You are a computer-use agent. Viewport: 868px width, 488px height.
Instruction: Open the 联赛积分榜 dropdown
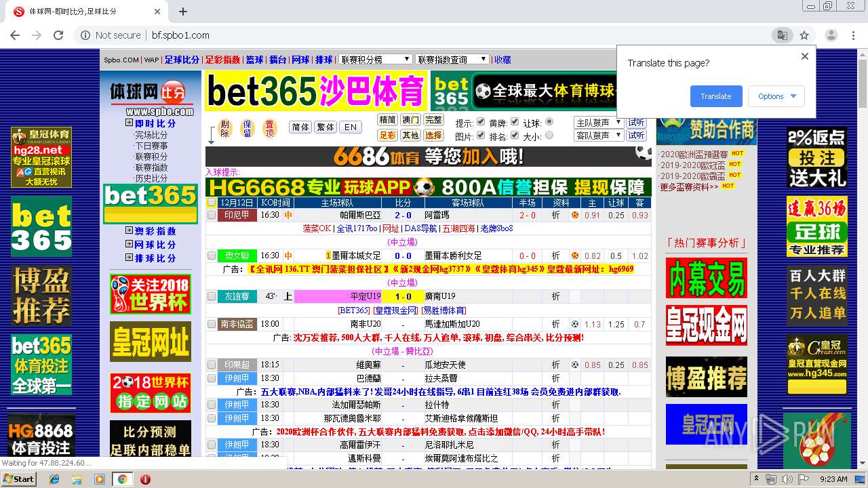tap(375, 60)
